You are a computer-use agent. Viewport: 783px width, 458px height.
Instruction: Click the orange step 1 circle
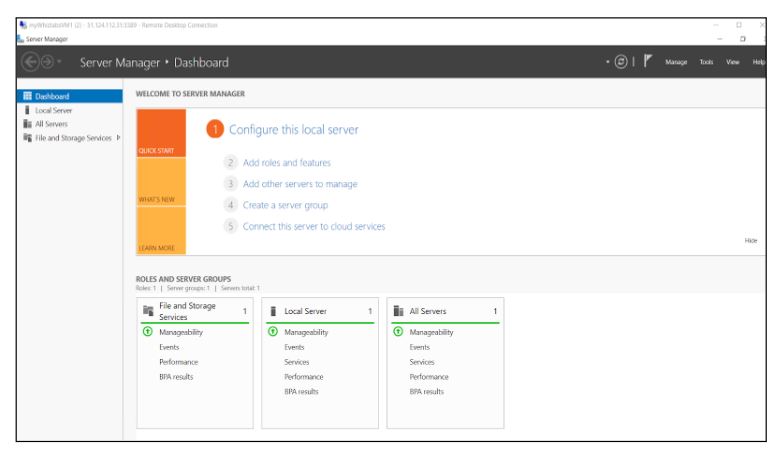point(215,129)
